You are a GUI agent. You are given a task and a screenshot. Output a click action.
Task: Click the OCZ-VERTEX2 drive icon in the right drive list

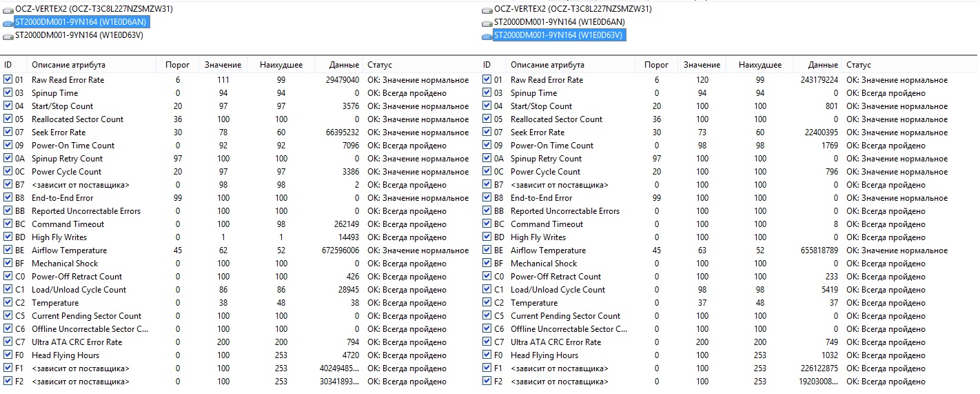tap(487, 9)
